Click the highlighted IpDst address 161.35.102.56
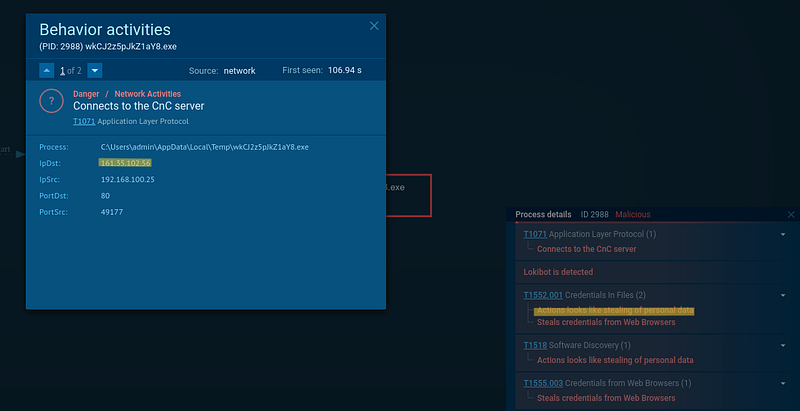The width and height of the screenshot is (800, 411). coord(125,163)
